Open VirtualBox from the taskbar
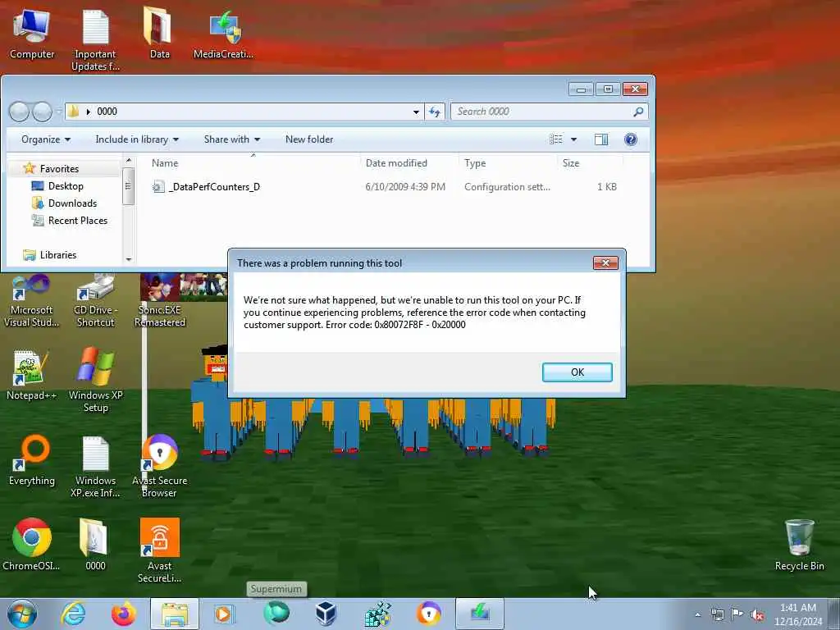Image resolution: width=840 pixels, height=630 pixels. click(x=326, y=614)
